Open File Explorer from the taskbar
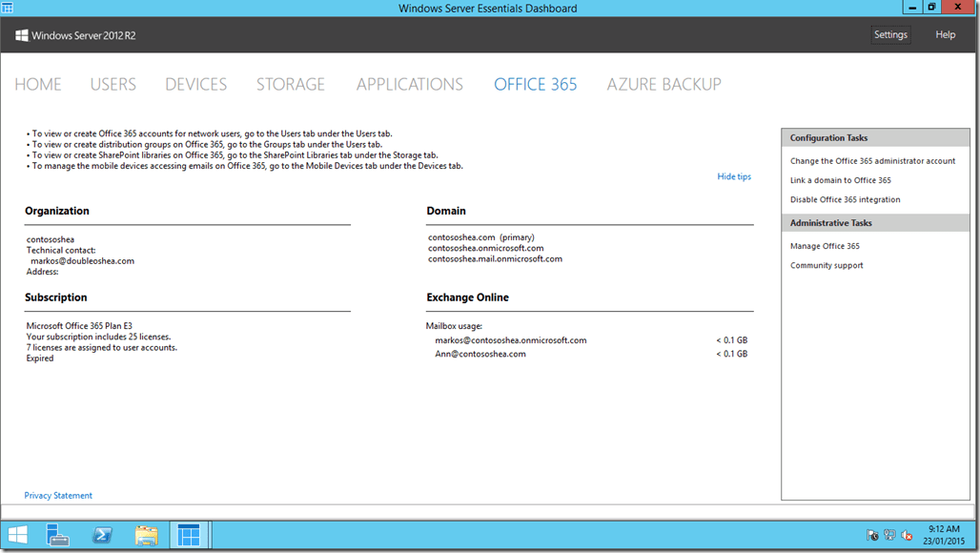The width and height of the screenshot is (980, 553). tap(146, 535)
